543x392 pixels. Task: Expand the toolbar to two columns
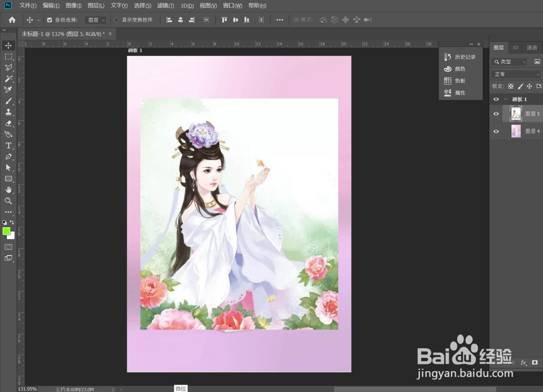pos(4,30)
